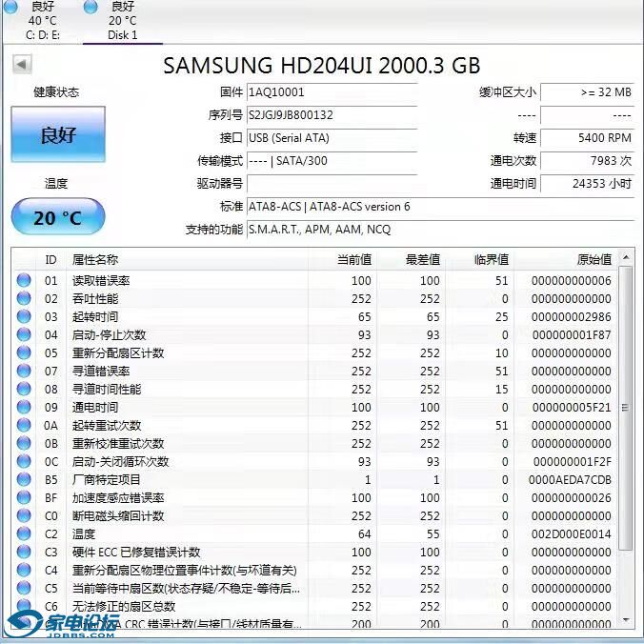Select raw value 000000005F21
This screenshot has width=644, height=644.
tap(572, 408)
